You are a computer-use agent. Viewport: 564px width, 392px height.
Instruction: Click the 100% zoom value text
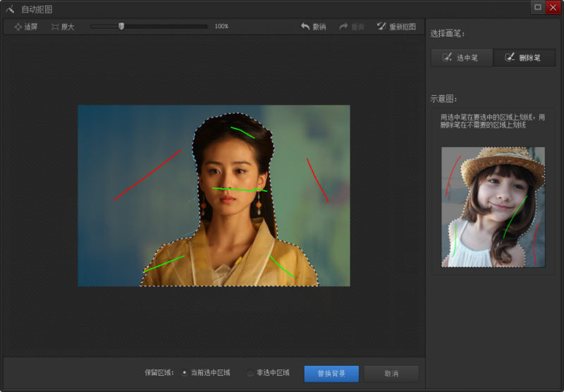coord(221,26)
